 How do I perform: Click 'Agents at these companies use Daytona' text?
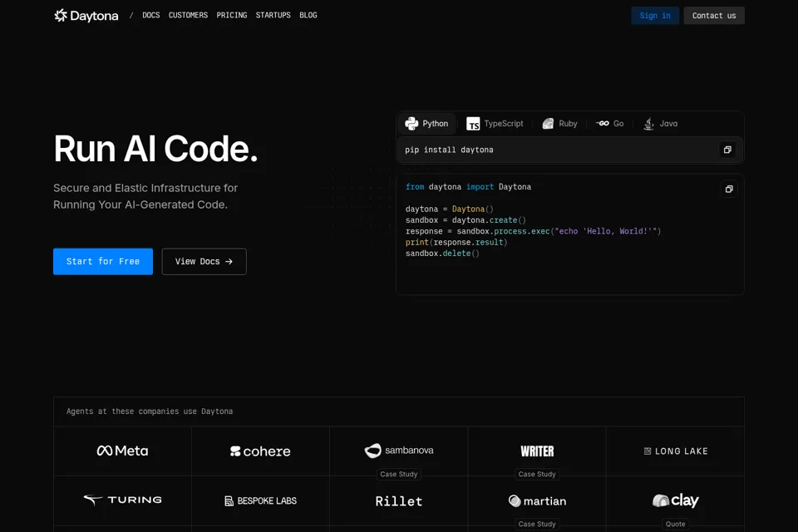click(150, 411)
